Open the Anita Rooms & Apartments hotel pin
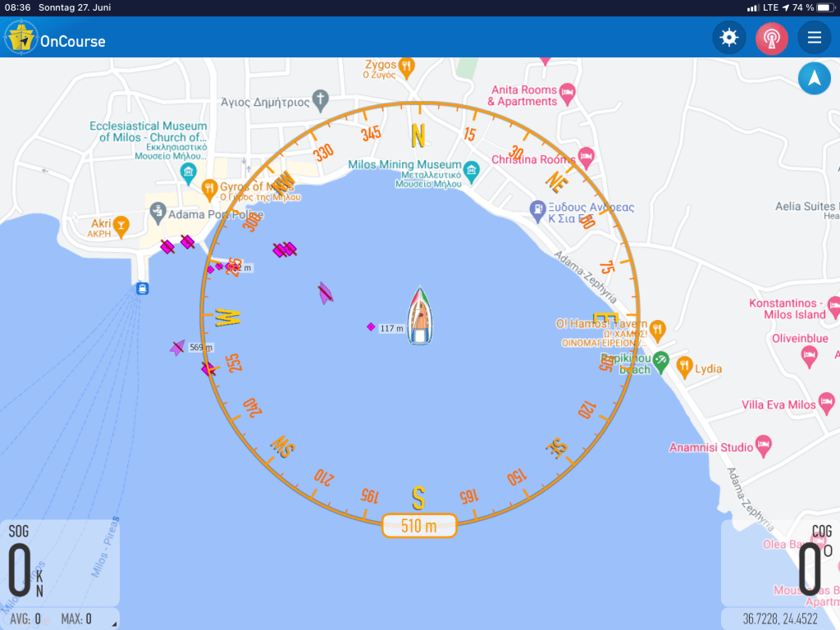 (568, 91)
